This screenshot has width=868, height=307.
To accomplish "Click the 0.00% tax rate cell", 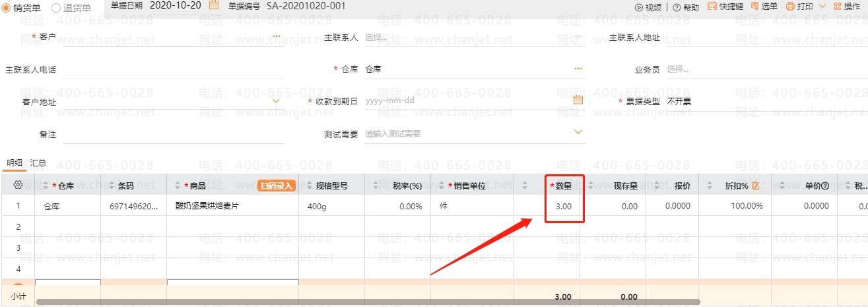I will point(398,206).
